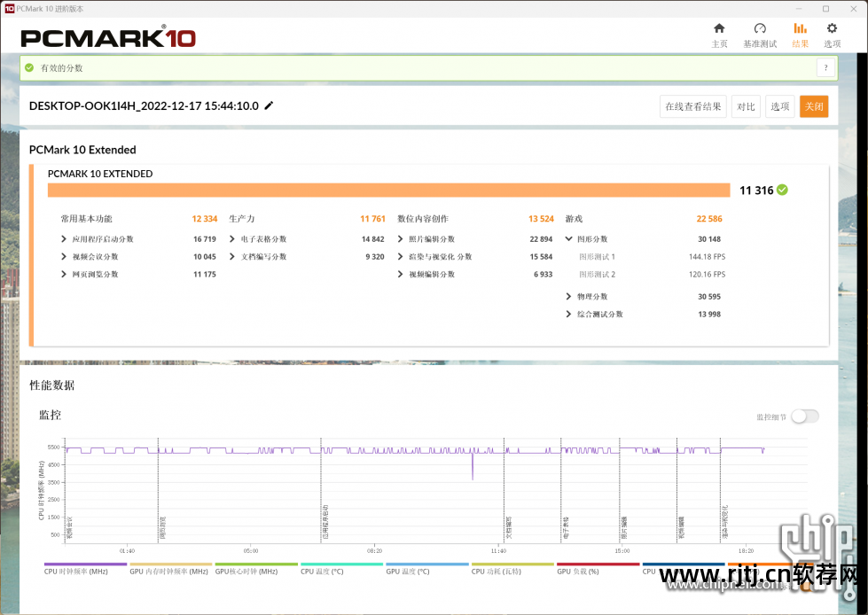Click the pencil icon to rename result

270,105
